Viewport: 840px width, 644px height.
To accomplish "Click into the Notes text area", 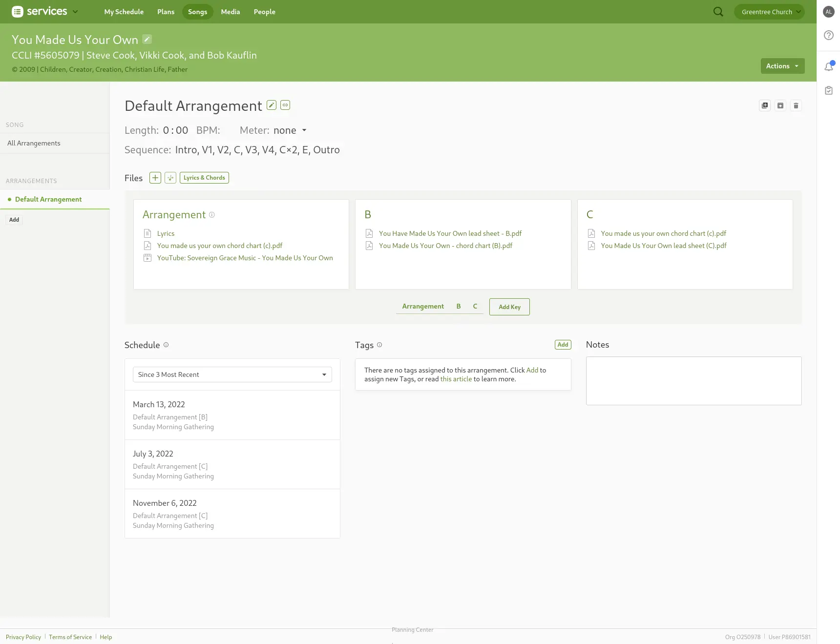I will coord(693,381).
